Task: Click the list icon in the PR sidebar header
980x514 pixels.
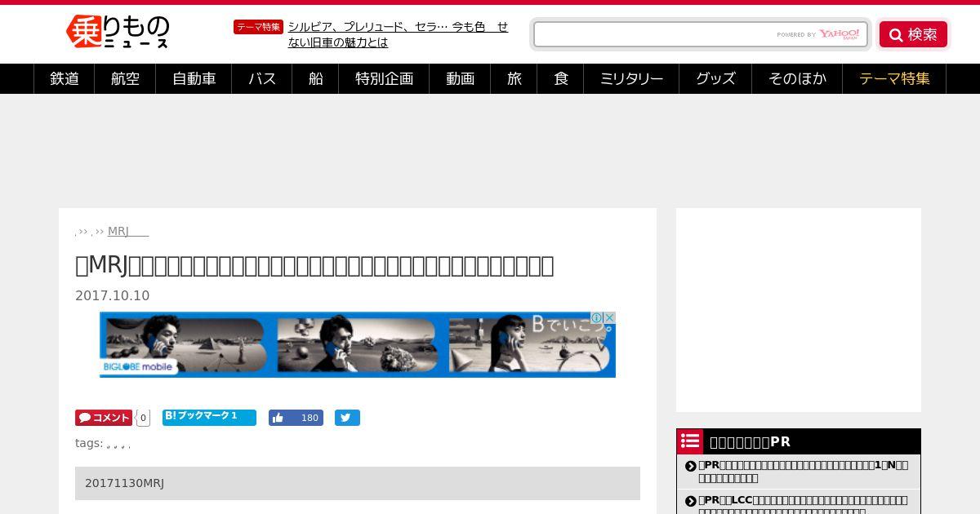Action: [690, 441]
